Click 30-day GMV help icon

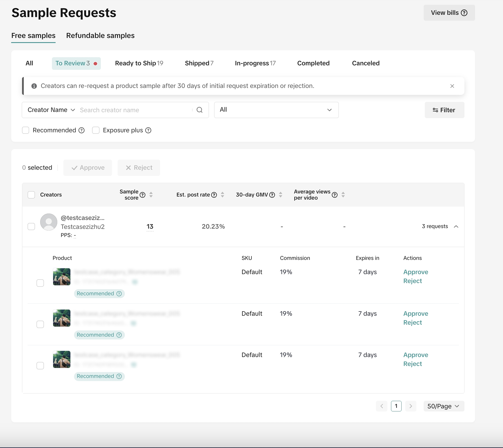pyautogui.click(x=272, y=195)
